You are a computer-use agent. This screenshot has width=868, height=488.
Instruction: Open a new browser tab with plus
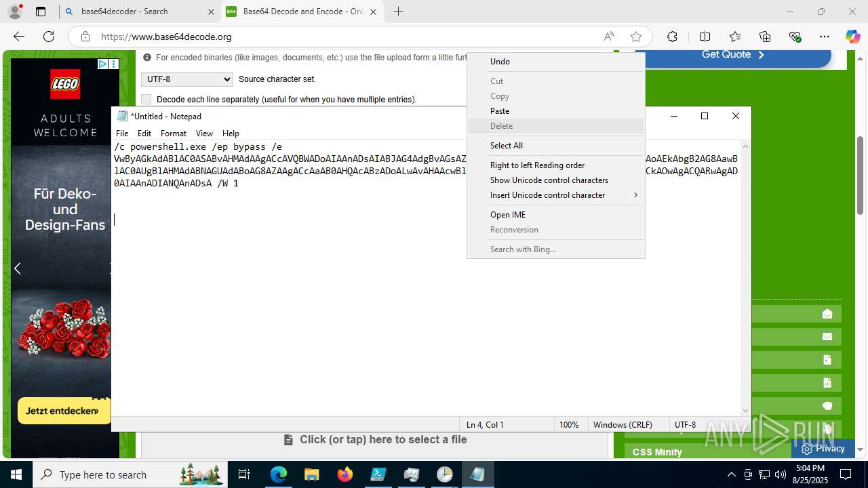(x=398, y=12)
